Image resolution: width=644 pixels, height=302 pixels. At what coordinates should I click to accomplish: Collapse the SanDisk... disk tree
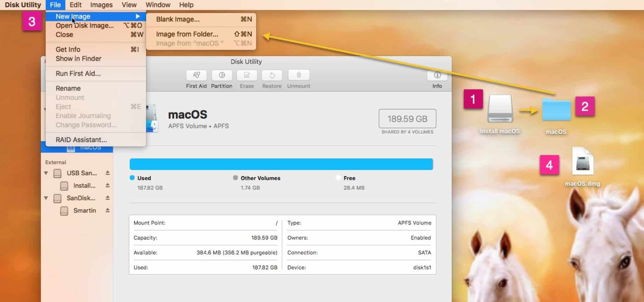tap(46, 198)
